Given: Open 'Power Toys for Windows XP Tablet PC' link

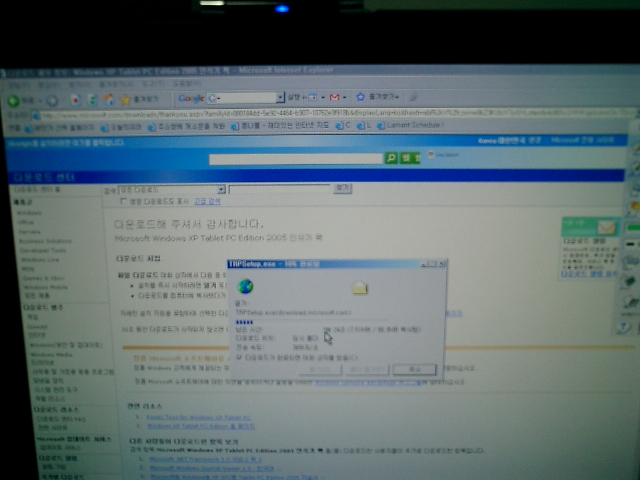Looking at the screenshot, I should pos(198,417).
